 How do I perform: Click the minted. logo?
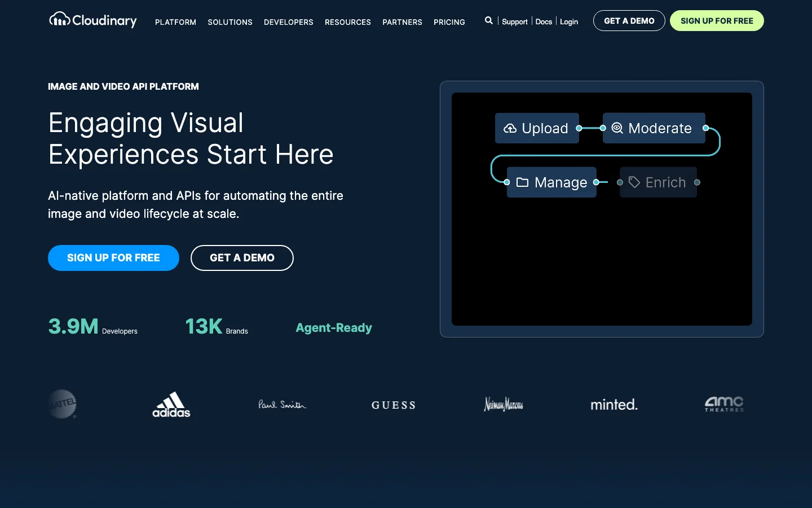tap(614, 405)
